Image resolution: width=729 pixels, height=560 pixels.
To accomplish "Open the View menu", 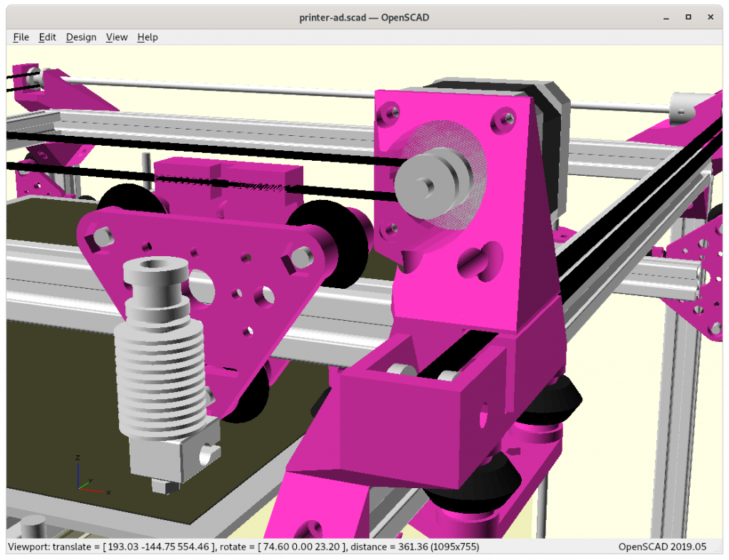I will pyautogui.click(x=117, y=37).
